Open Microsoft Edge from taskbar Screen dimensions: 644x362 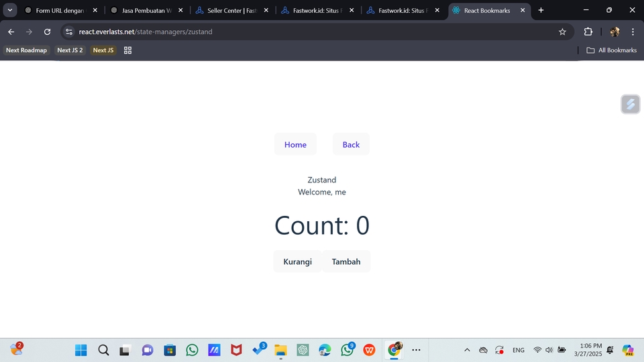click(325, 350)
